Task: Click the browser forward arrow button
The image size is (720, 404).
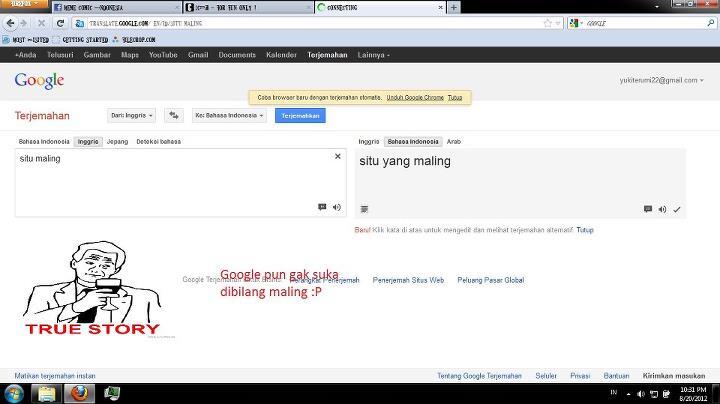Action: [x=24, y=23]
